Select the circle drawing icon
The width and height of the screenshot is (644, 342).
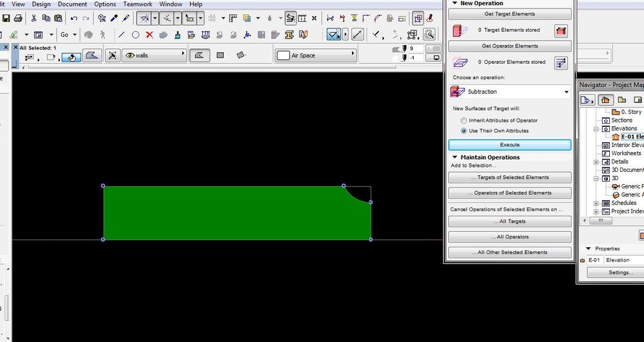tap(135, 35)
